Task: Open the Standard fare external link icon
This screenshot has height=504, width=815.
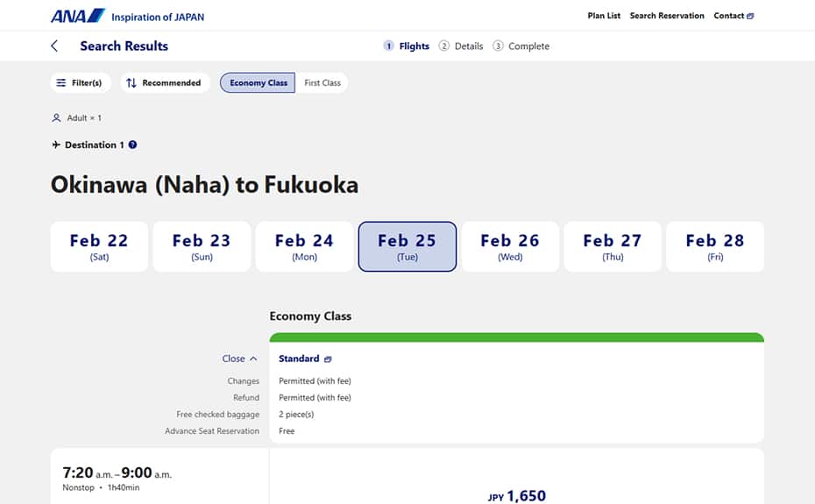Action: pos(328,358)
